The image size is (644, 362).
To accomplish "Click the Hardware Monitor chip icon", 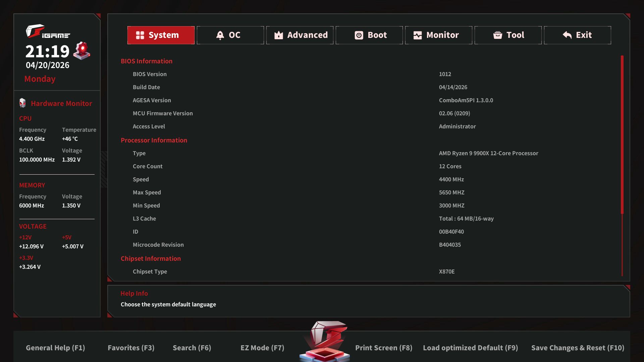I will 22,103.
